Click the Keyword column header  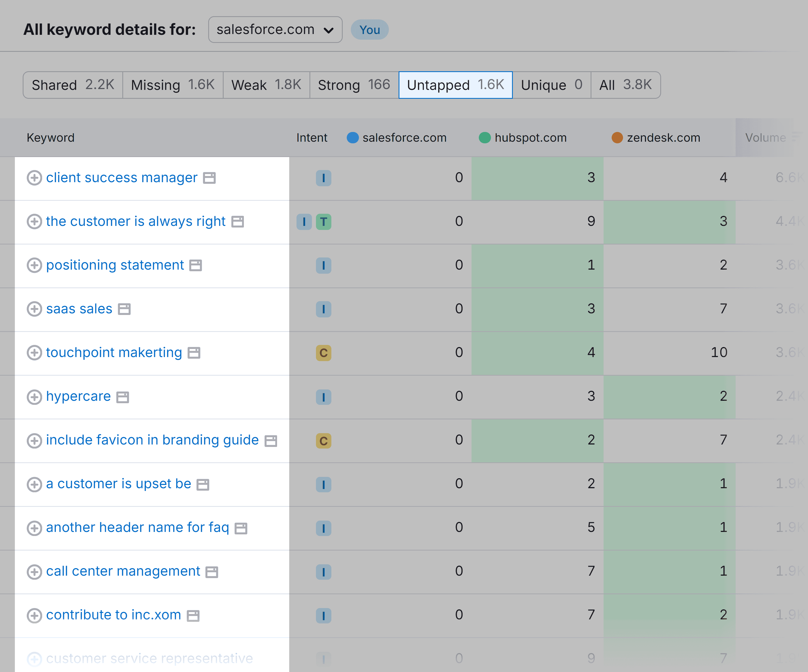[51, 138]
